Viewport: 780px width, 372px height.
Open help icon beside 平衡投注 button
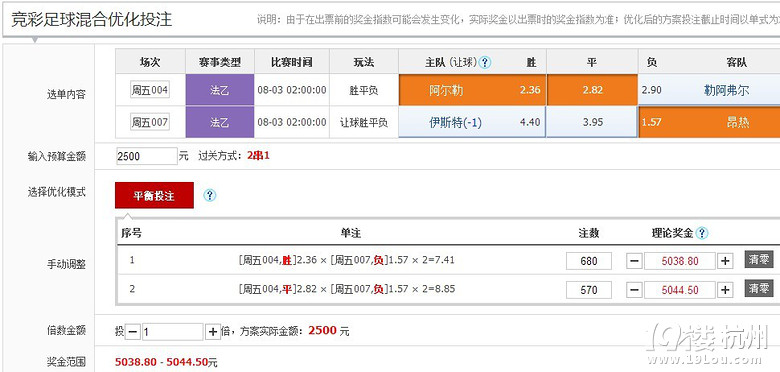pos(210,195)
